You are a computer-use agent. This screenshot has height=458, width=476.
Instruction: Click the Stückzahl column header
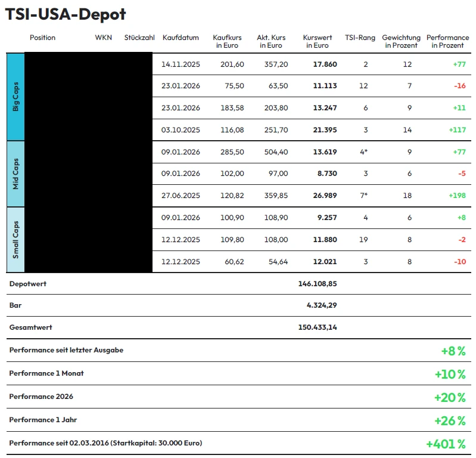139,38
